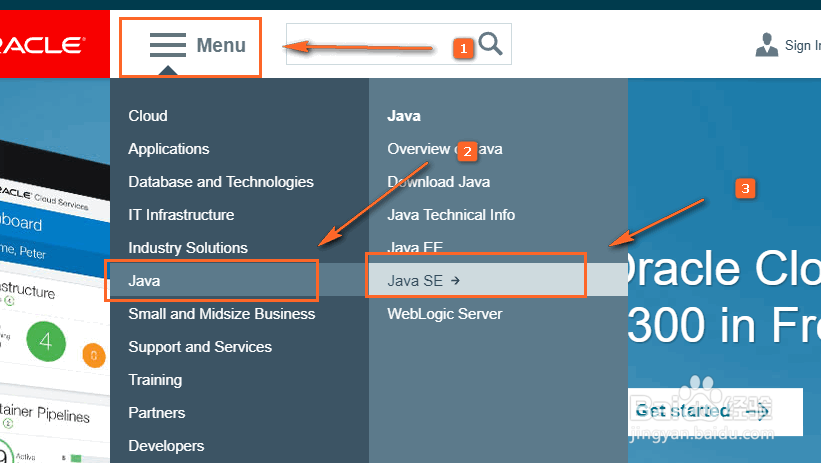The image size is (821, 463).
Task: Select Training from the menu
Action: [155, 380]
